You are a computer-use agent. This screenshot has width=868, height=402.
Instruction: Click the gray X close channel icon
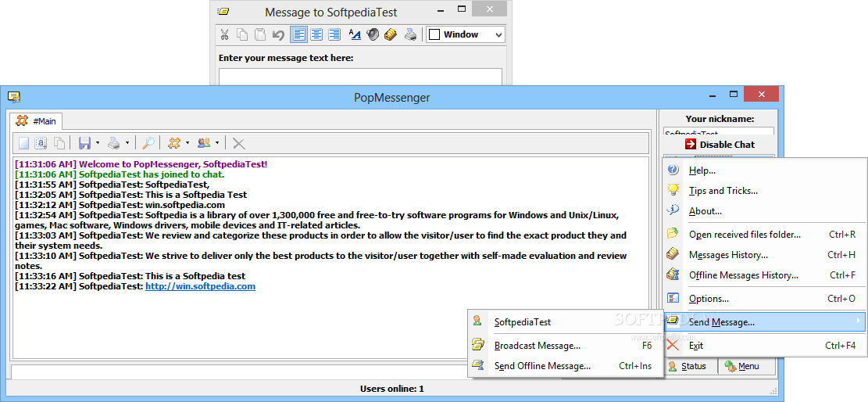click(x=238, y=144)
